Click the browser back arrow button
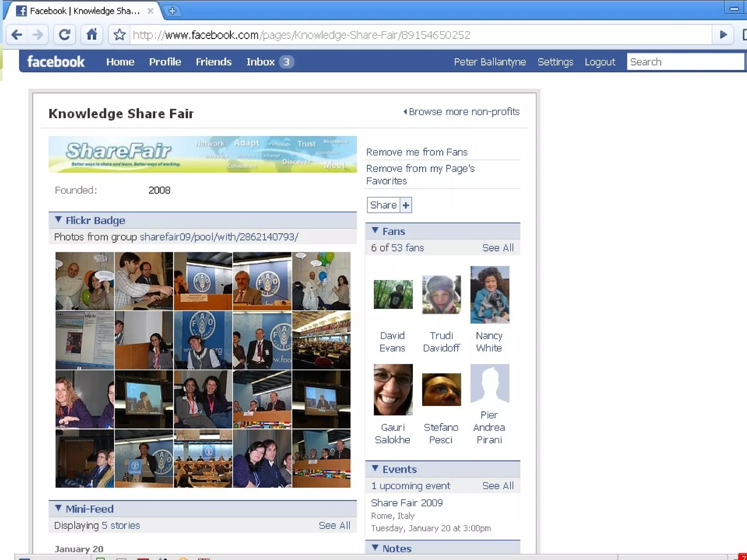The image size is (747, 560). 17,35
